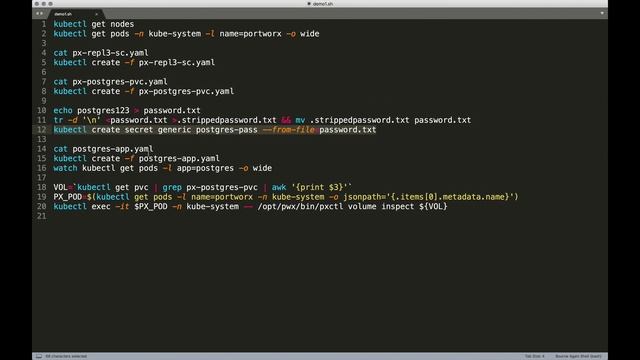Click the 'kubectl create -f px-repl3-sc.yaml' line
This screenshot has width=640, height=360.
click(134, 62)
